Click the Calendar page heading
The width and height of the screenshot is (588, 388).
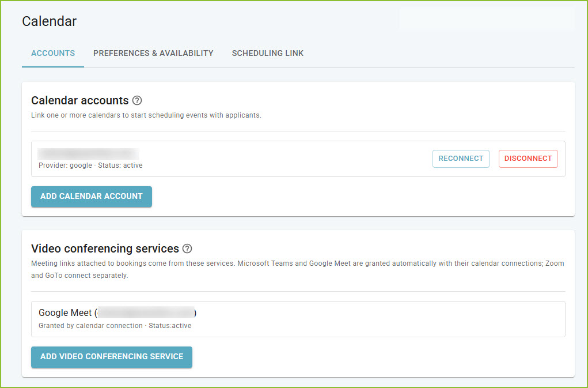(49, 21)
